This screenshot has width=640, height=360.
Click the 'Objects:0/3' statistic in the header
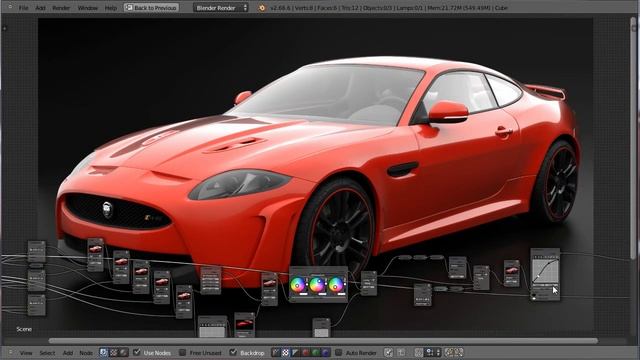(x=378, y=8)
